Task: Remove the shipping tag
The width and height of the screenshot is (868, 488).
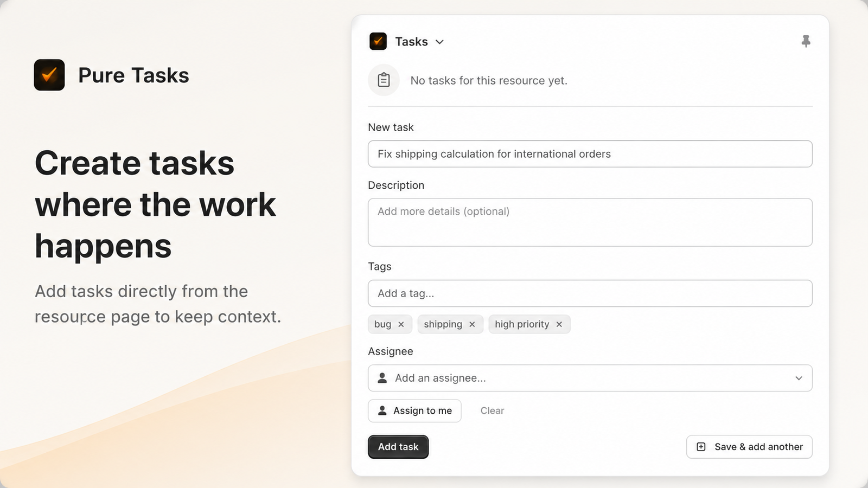Action: coord(472,324)
